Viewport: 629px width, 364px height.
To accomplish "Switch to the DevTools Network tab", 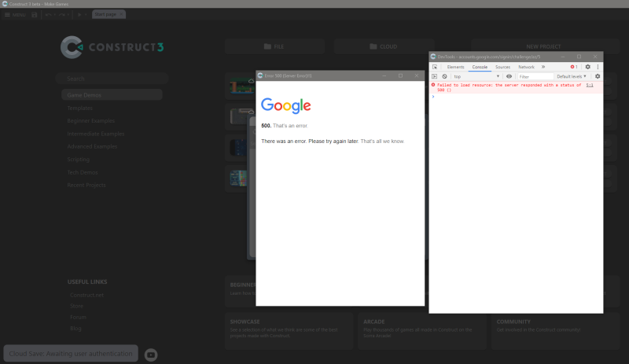I will pos(526,67).
